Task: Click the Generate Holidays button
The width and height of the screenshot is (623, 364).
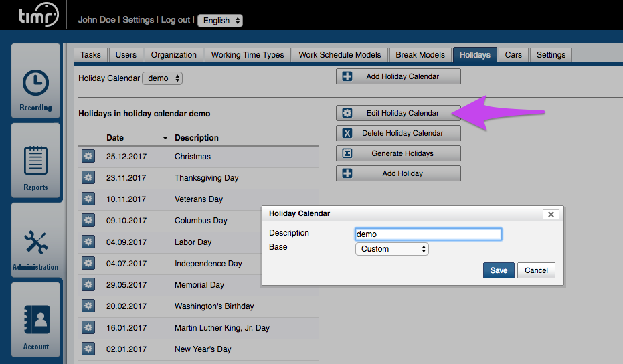Action: pos(398,153)
